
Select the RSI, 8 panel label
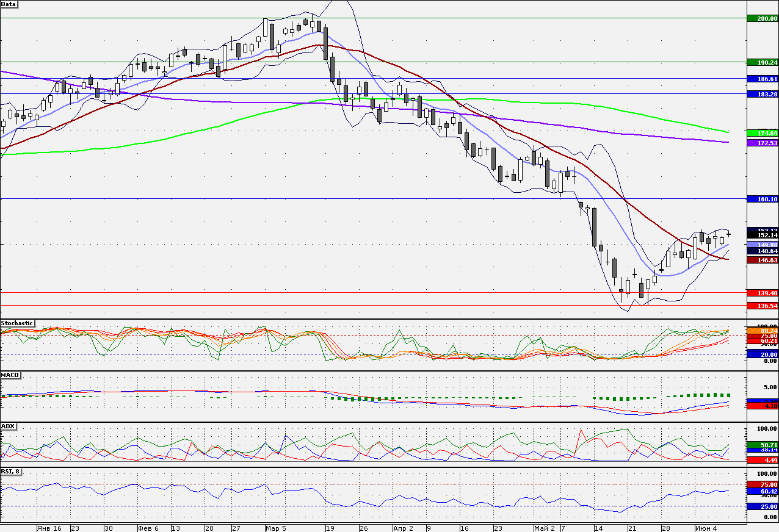click(x=12, y=472)
